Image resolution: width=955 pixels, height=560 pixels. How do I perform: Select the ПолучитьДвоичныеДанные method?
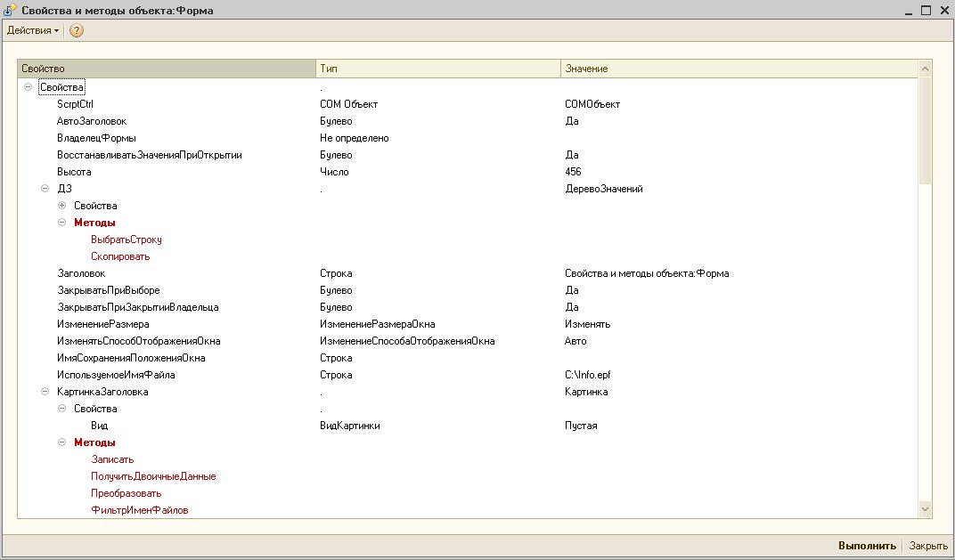click(152, 476)
